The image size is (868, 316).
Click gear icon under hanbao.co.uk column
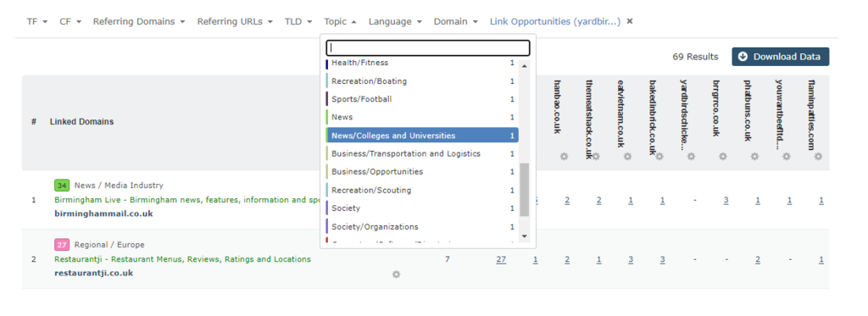564,157
